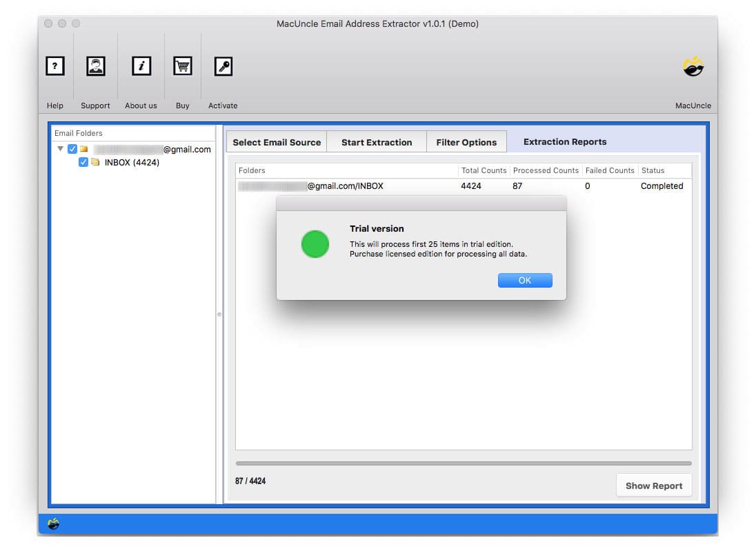The image size is (756, 551).
Task: Click the extraction progress bar
Action: pos(463,463)
